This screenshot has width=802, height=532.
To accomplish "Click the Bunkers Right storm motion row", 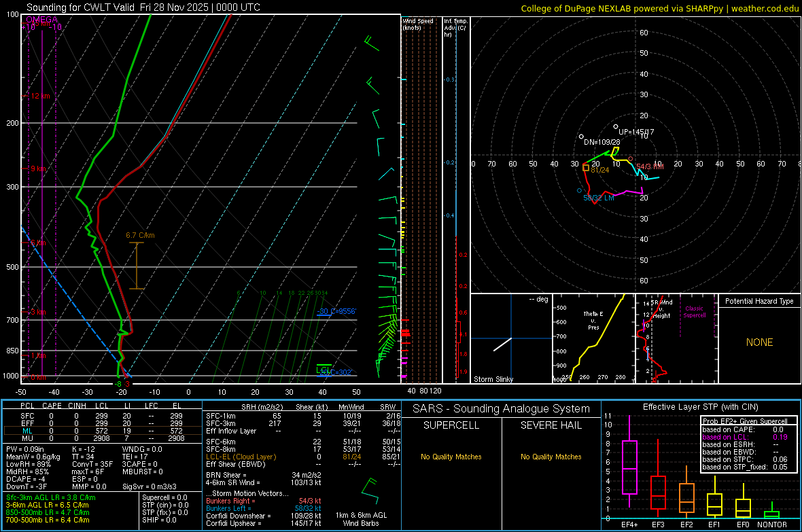I will coord(264,501).
